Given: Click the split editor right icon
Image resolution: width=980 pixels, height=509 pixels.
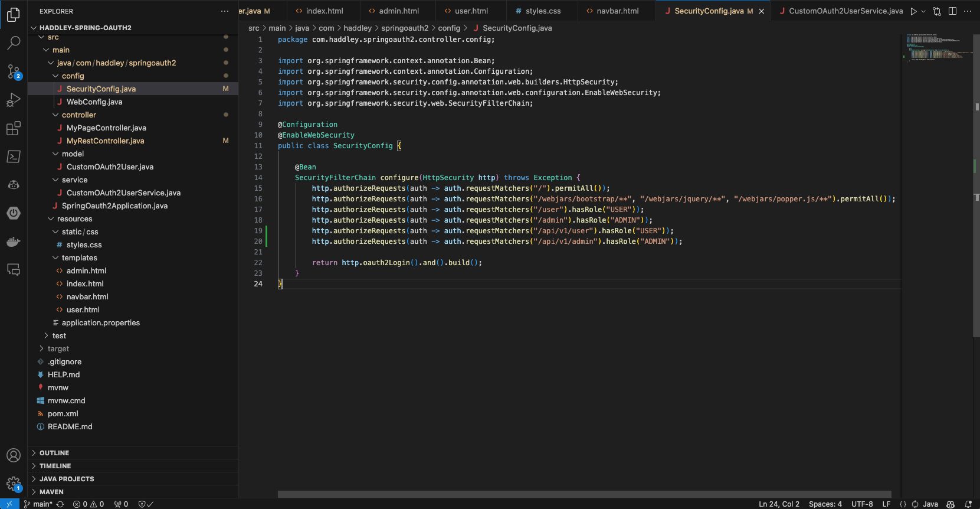Looking at the screenshot, I should click(952, 11).
